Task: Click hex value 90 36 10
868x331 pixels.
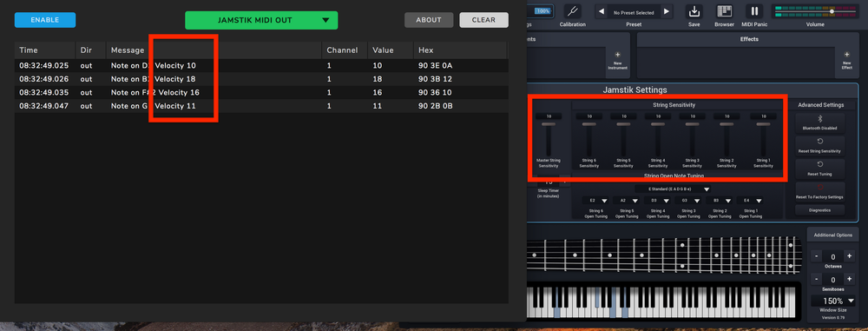Action: click(x=435, y=92)
